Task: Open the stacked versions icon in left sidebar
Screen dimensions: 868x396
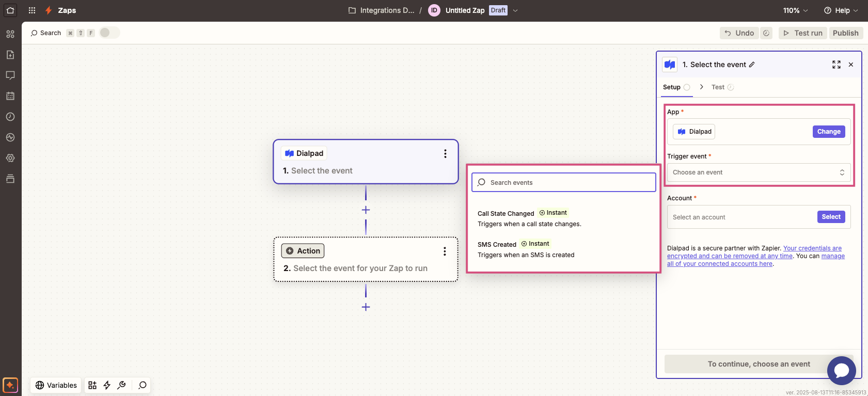Action: coord(10,179)
